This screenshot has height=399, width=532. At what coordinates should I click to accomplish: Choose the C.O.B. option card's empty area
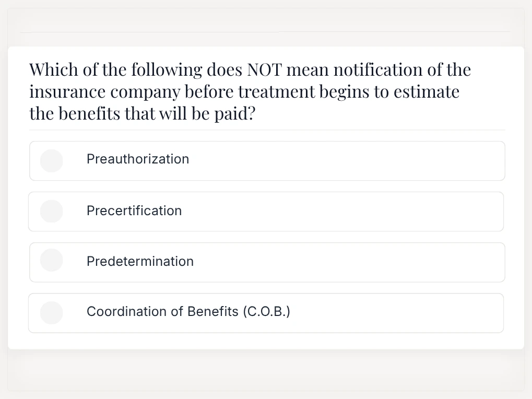(x=397, y=313)
